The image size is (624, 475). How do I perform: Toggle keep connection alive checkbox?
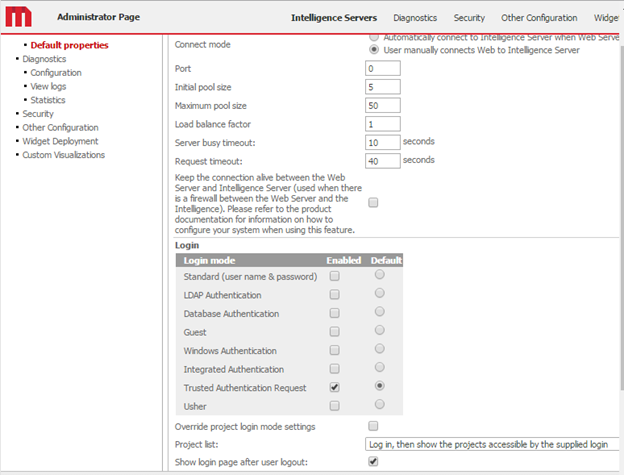click(x=373, y=203)
